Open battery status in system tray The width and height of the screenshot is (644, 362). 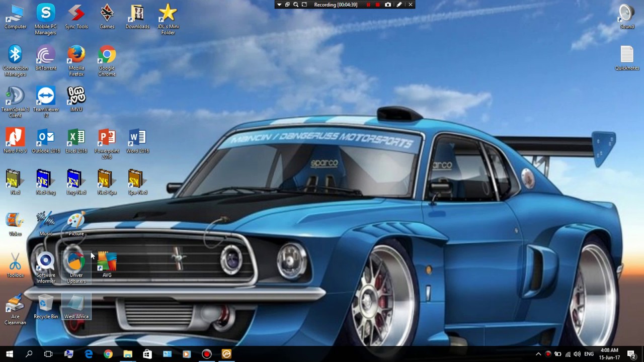coord(557,354)
